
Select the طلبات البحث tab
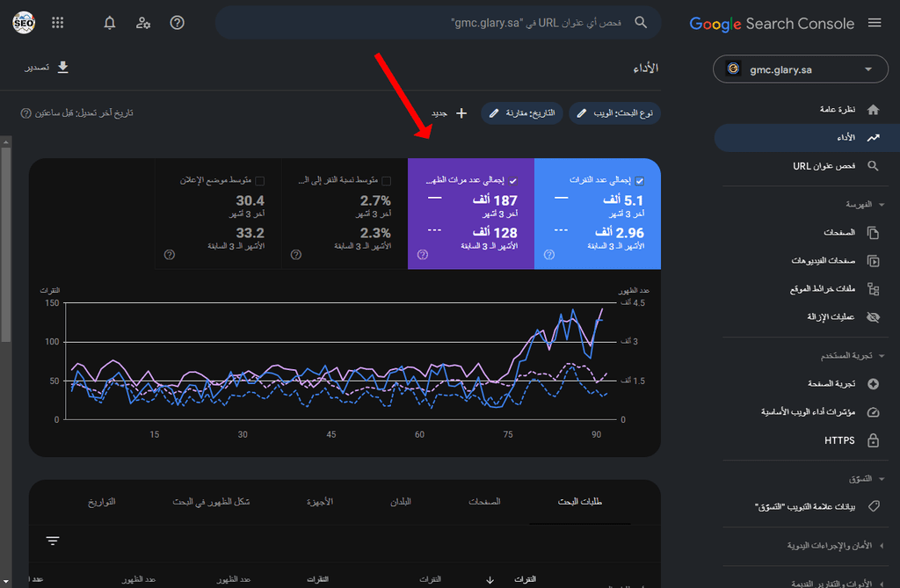point(580,502)
